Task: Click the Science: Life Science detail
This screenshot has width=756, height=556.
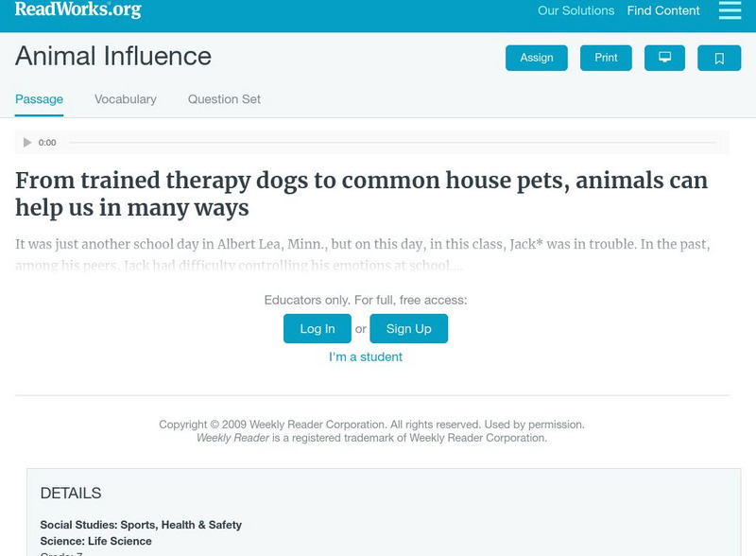Action: pyautogui.click(x=95, y=542)
